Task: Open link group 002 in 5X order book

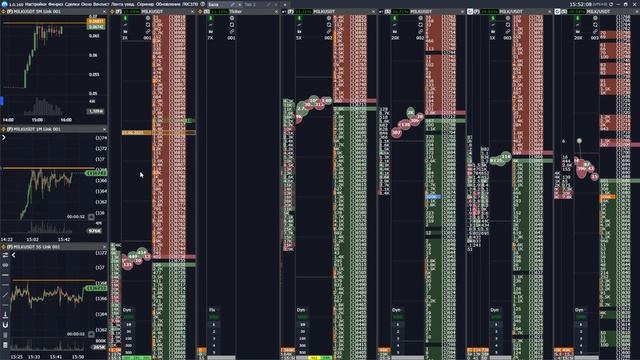Action: (329, 38)
